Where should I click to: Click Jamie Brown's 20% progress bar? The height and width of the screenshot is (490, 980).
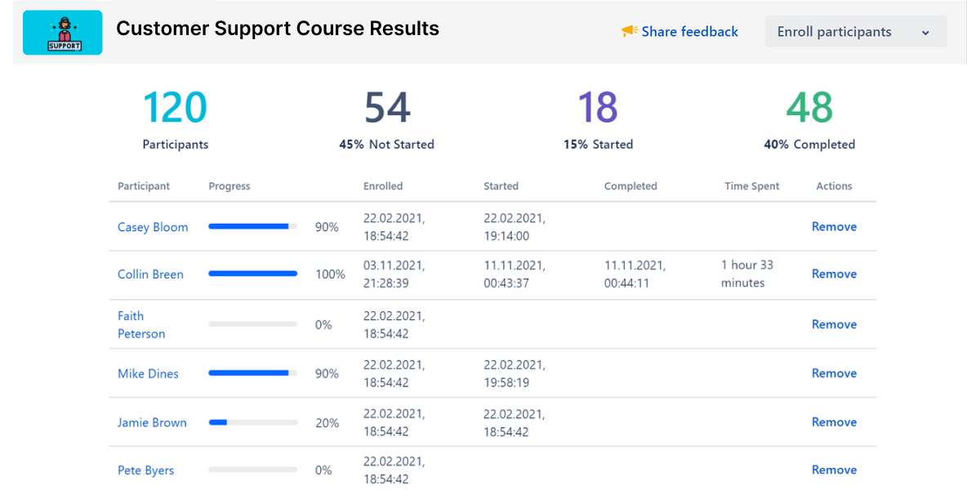click(253, 422)
